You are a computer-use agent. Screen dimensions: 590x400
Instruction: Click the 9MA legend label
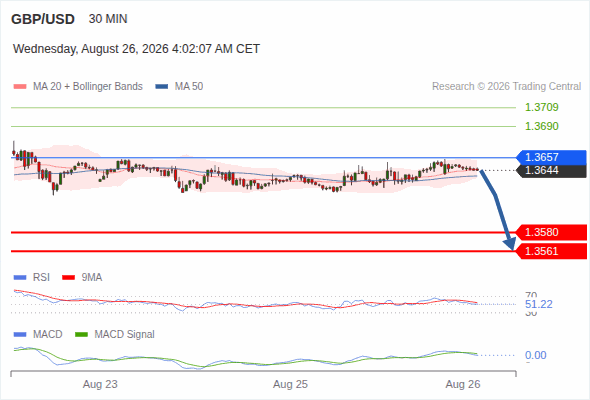(x=92, y=278)
